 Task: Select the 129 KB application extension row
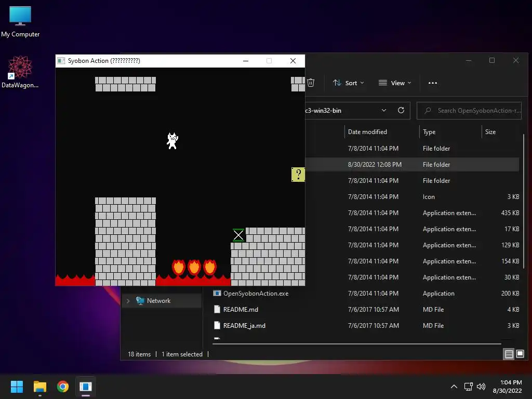[412, 245]
